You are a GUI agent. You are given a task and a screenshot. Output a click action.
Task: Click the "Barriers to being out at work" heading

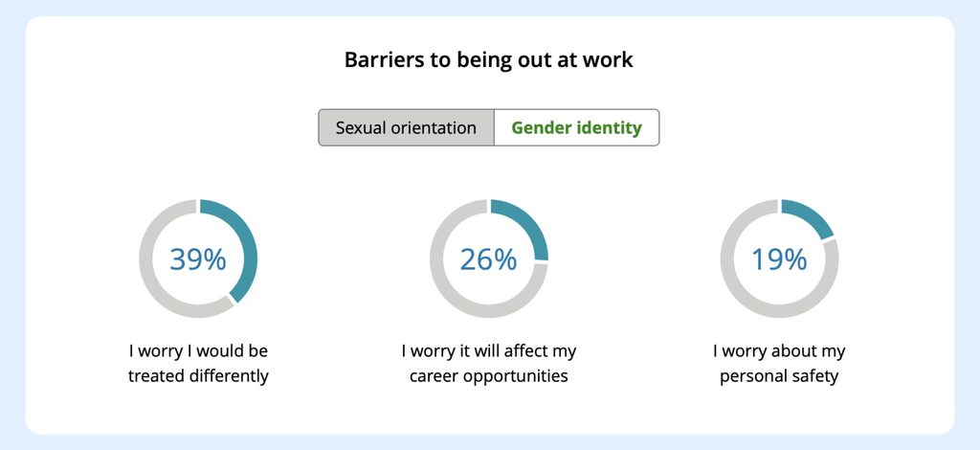[488, 60]
